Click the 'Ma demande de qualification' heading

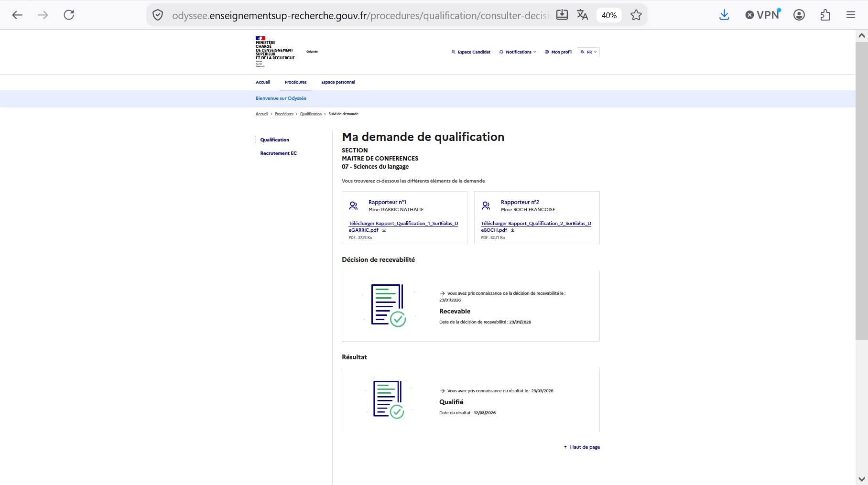(423, 137)
